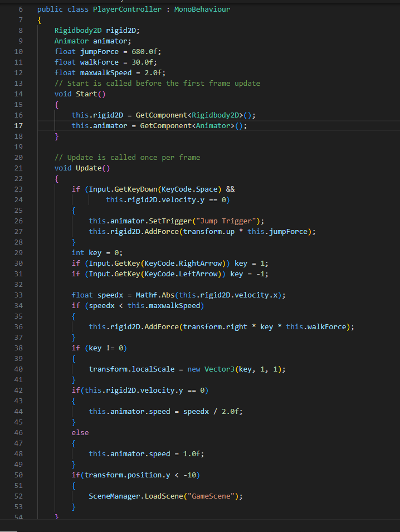The image size is (400, 532).
Task: Place cursor on the 30.0f walkForce value
Action: [146, 62]
